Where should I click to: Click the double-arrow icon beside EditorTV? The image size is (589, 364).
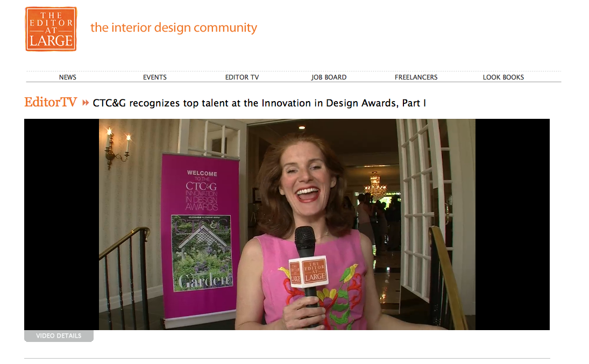click(x=86, y=103)
